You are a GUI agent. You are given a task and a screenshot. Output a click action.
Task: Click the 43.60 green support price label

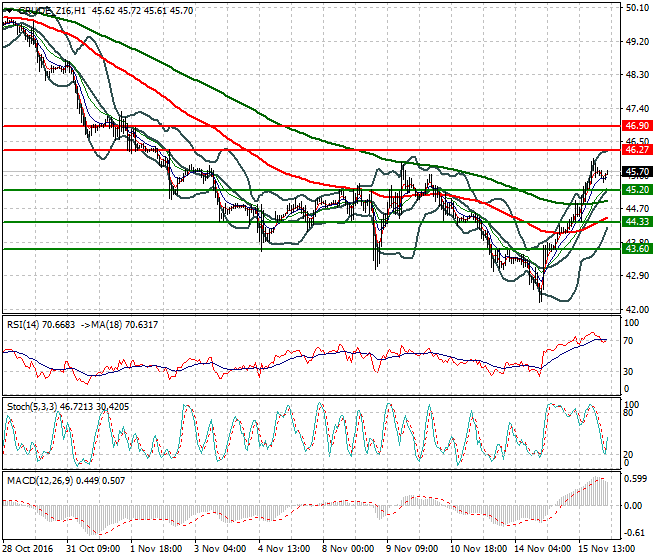(x=637, y=249)
